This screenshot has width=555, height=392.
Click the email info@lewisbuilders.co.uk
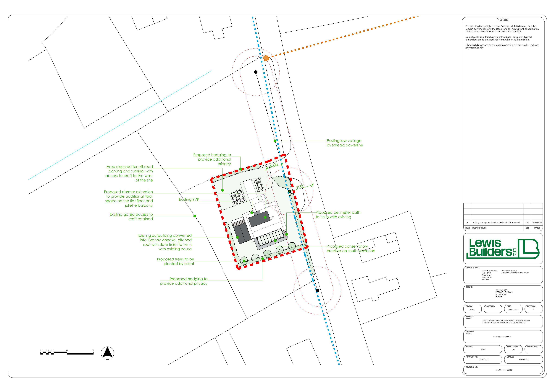515,273
